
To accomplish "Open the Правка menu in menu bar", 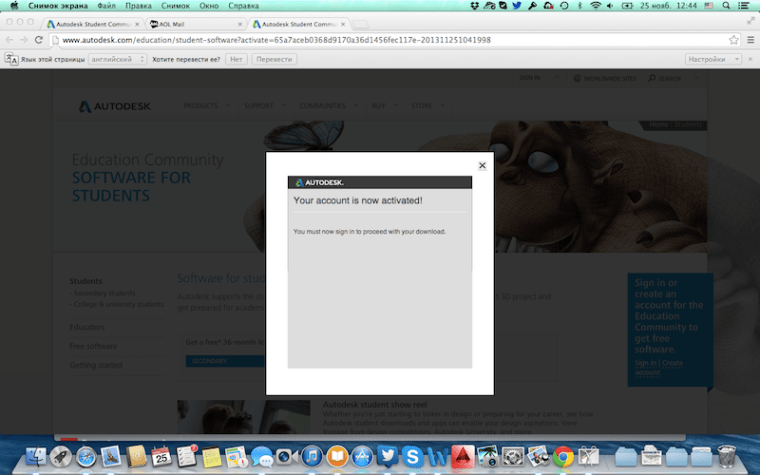I will tap(138, 6).
